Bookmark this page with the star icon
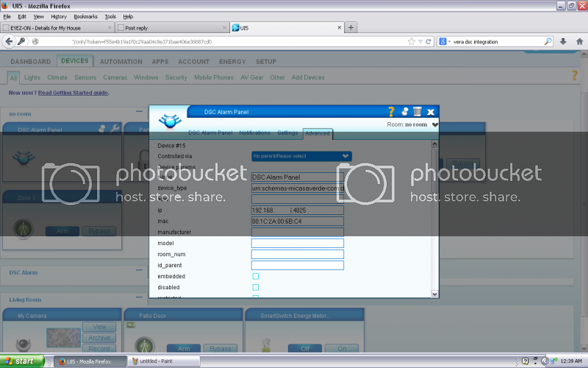The width and height of the screenshot is (588, 368). [412, 42]
